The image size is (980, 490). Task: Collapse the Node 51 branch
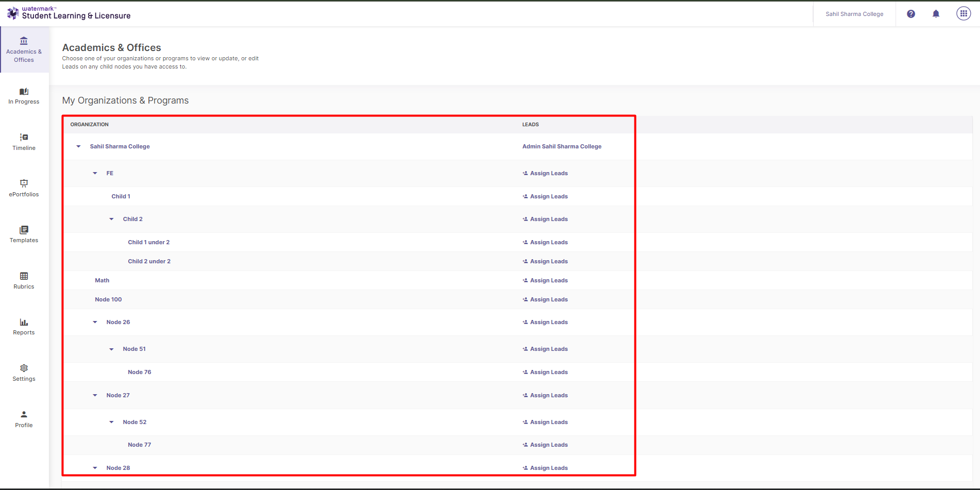[x=112, y=349]
